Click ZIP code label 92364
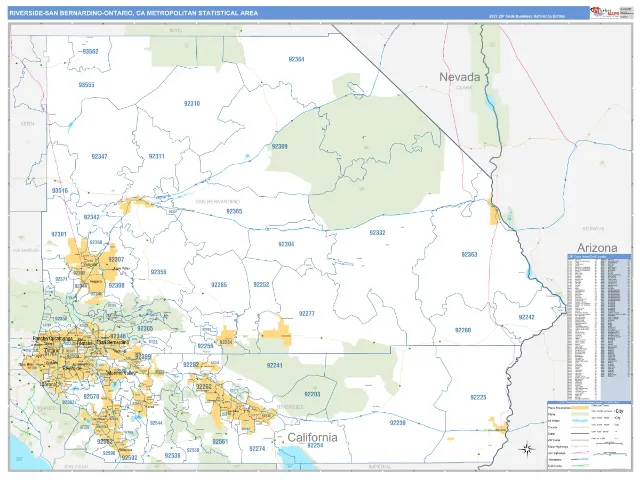The image size is (640, 480). 296,59
